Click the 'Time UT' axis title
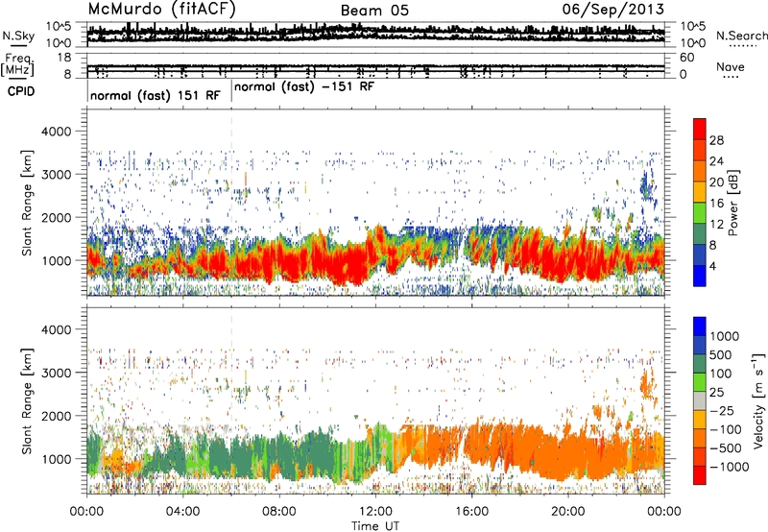The width and height of the screenshot is (768, 532). coord(375,526)
